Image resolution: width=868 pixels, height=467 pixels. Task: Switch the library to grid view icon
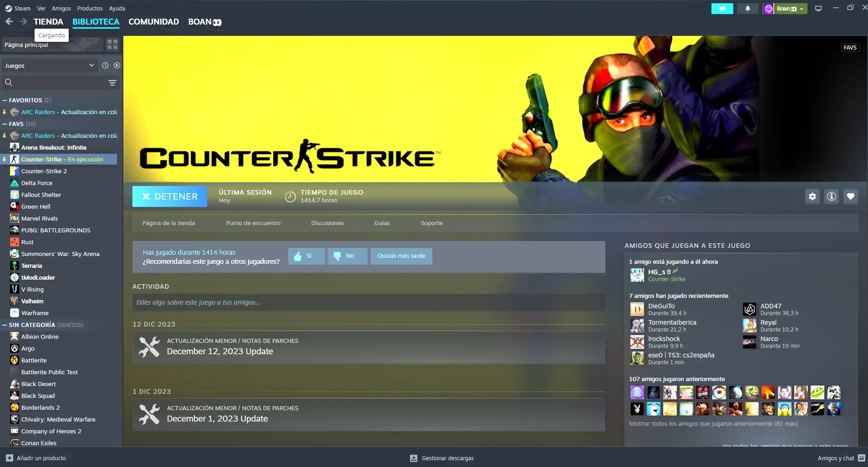[112, 45]
